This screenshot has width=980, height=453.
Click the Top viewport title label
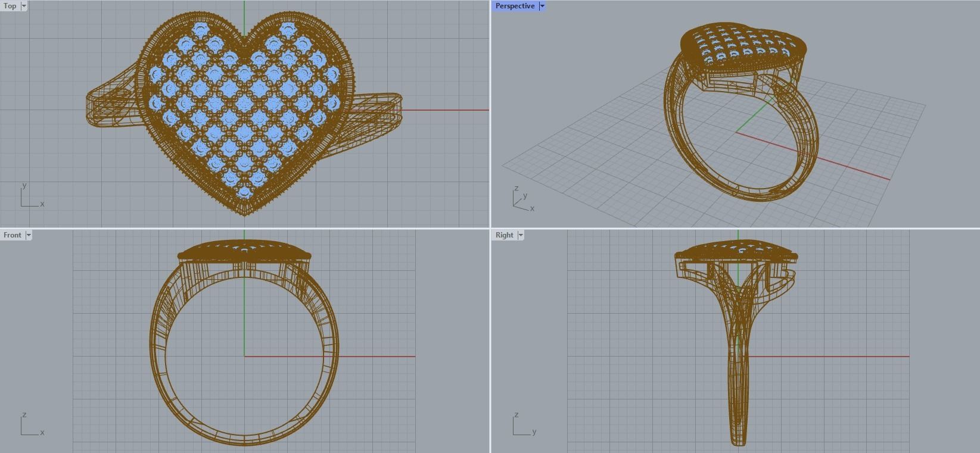click(10, 6)
